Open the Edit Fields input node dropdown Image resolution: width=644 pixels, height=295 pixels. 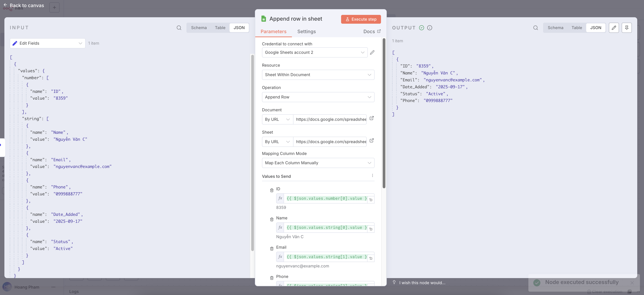coord(47,43)
